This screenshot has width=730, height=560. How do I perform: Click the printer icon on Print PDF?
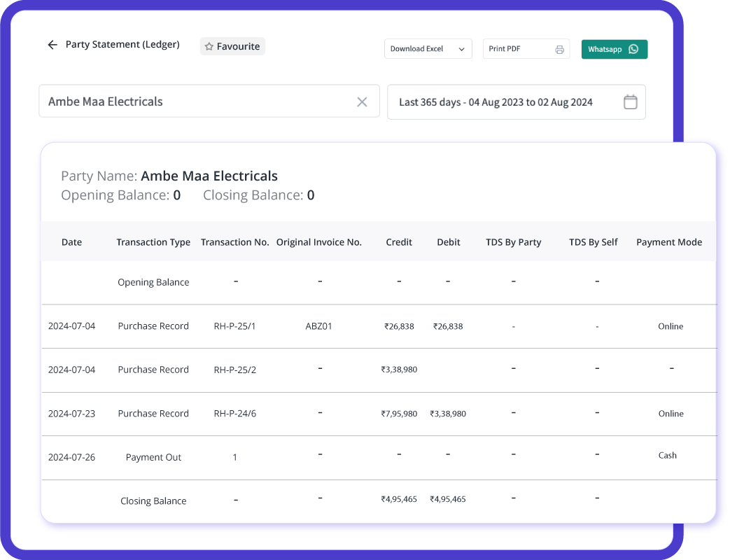[559, 49]
